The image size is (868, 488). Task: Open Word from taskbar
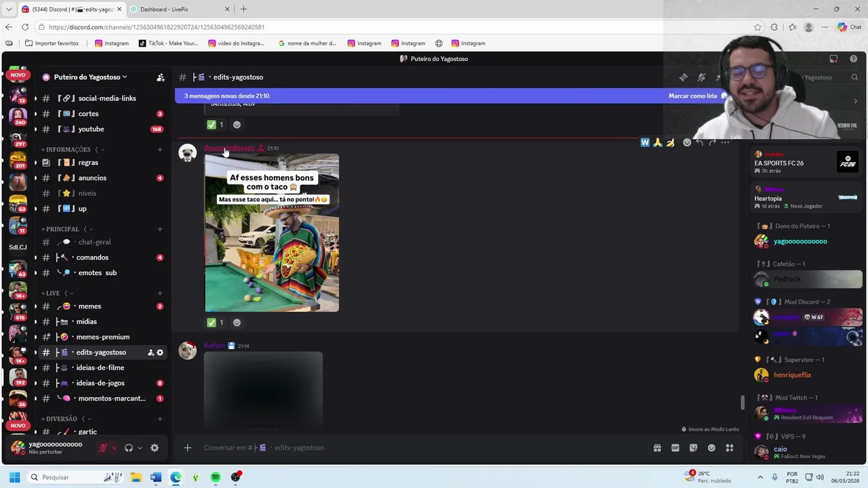coord(155,477)
